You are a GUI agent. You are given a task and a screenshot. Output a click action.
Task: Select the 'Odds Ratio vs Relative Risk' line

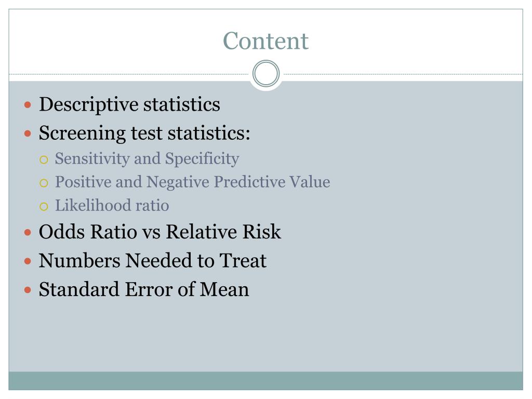point(160,232)
